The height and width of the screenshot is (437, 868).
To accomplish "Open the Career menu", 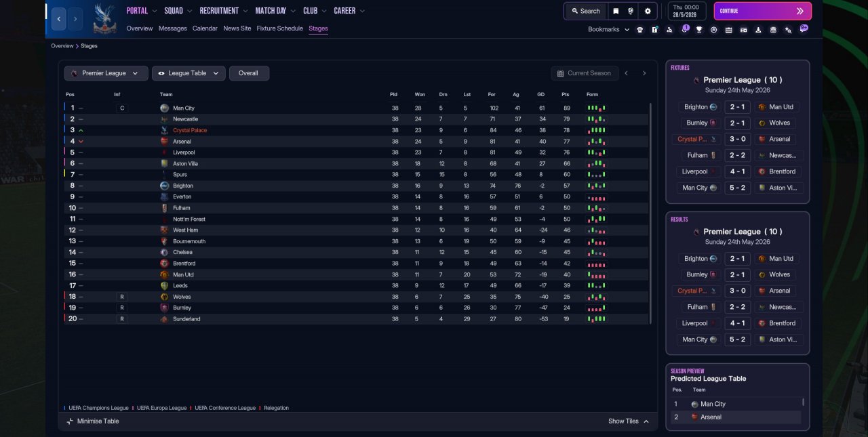I will click(x=349, y=11).
